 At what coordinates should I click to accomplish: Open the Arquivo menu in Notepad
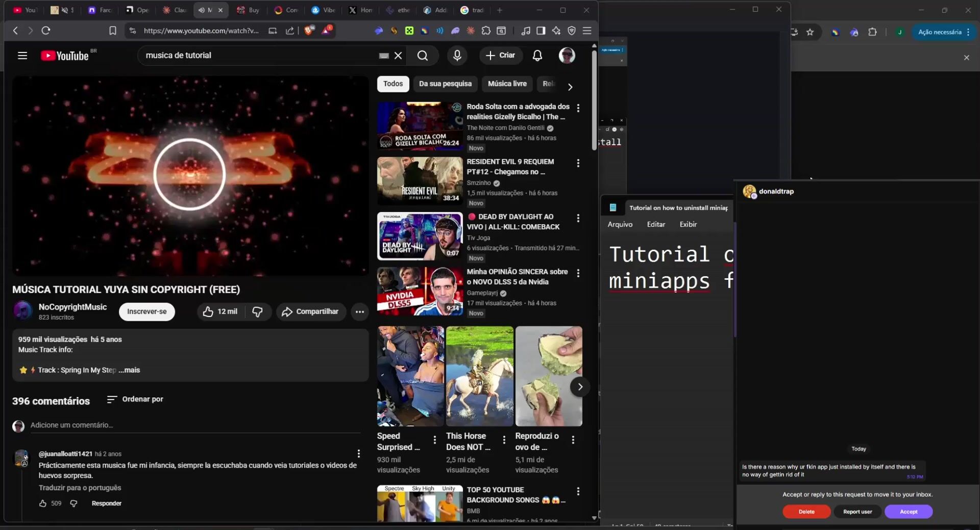pyautogui.click(x=620, y=224)
